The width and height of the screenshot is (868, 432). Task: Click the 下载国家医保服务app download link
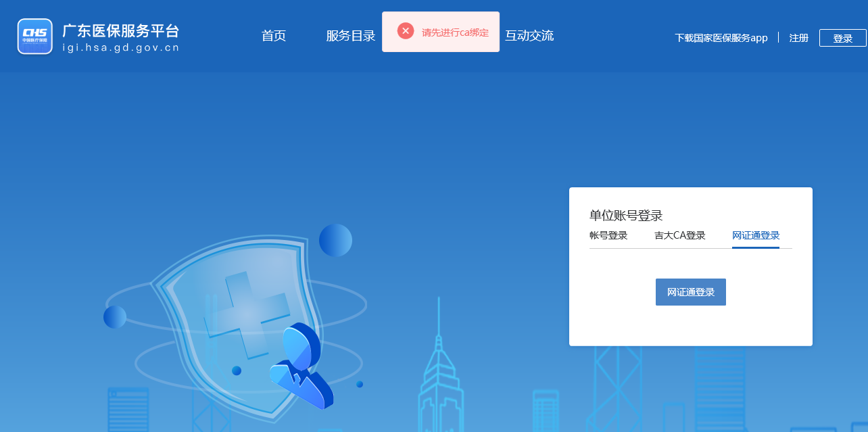click(x=721, y=38)
